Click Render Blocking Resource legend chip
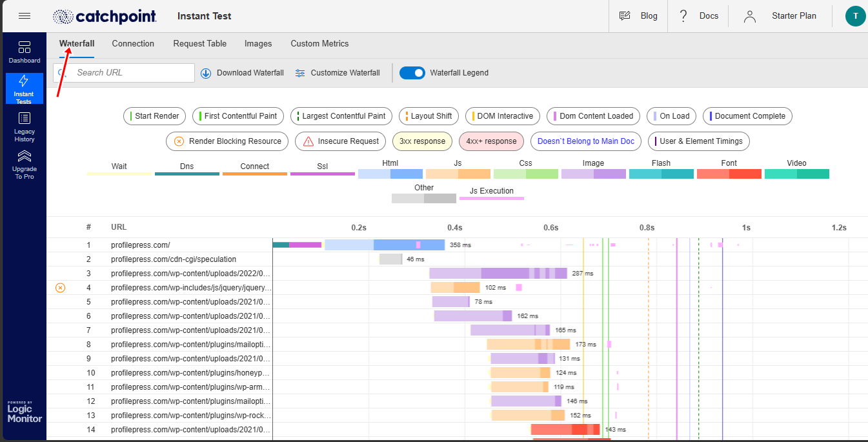868x442 pixels. click(227, 141)
